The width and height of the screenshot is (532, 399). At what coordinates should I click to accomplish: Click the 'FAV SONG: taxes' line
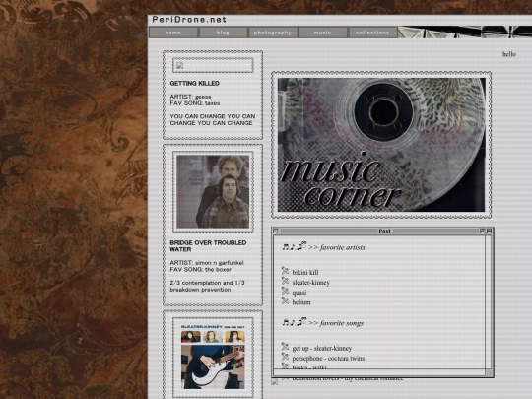pyautogui.click(x=195, y=103)
